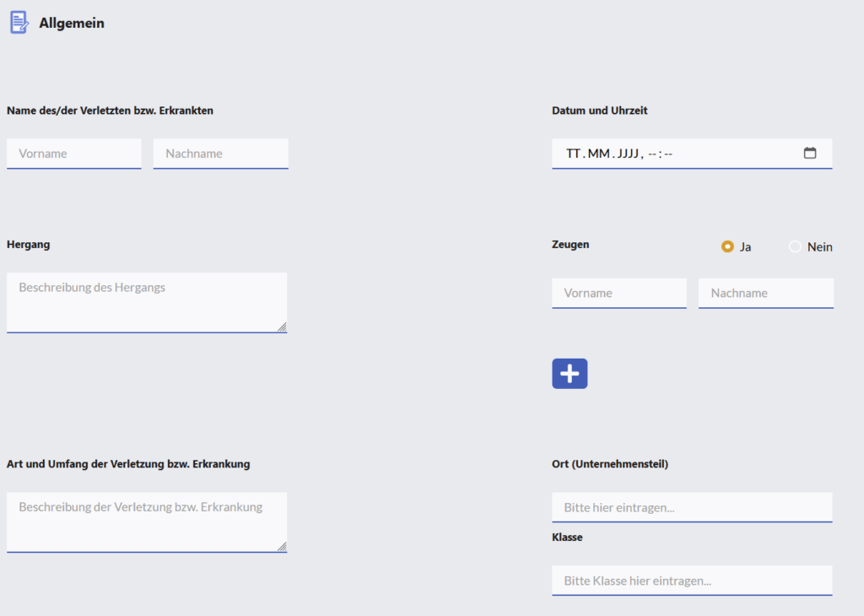This screenshot has height=616, width=864.
Task: Click the Verletzung bzw. Erkrankung description textarea
Action: coord(147,521)
